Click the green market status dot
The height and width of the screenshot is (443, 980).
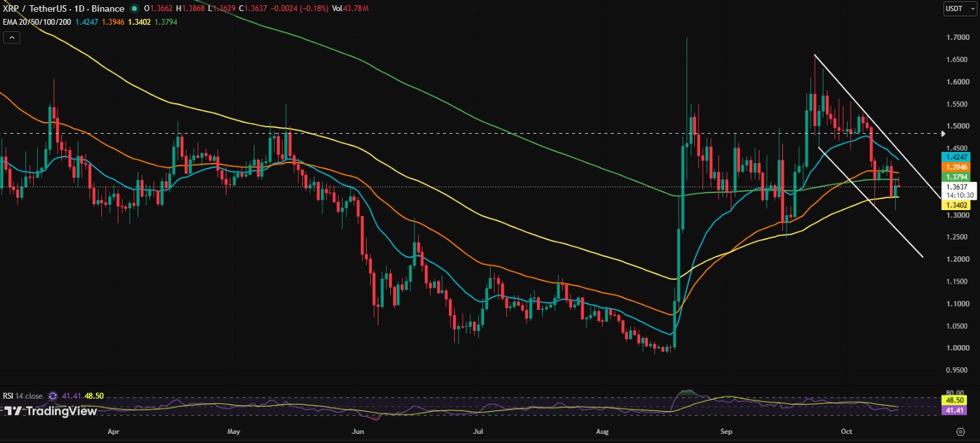[134, 8]
